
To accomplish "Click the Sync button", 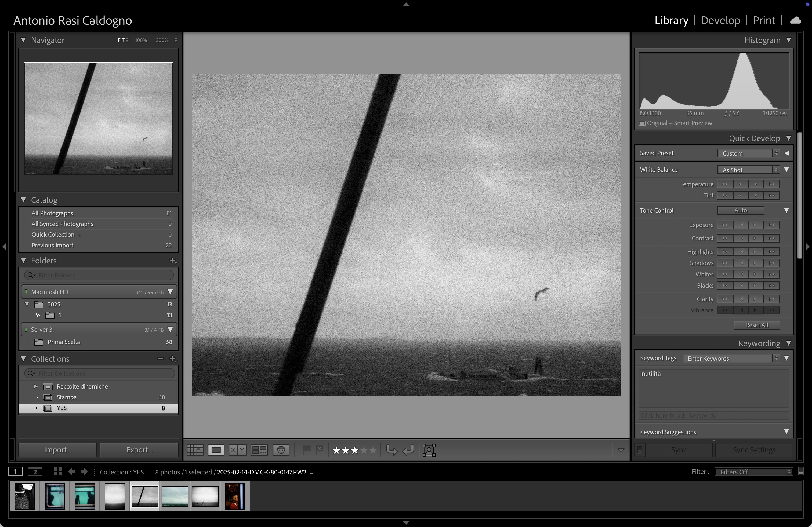I will pos(679,450).
